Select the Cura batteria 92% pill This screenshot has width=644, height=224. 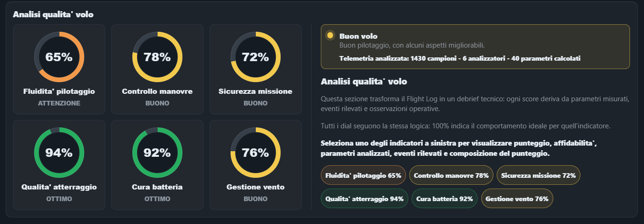click(x=444, y=198)
